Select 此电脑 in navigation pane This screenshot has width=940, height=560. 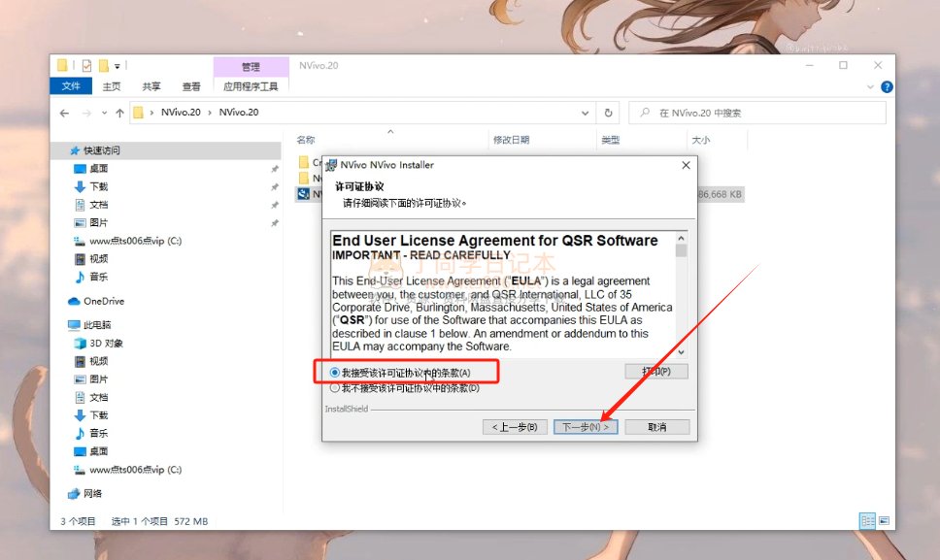(96, 324)
